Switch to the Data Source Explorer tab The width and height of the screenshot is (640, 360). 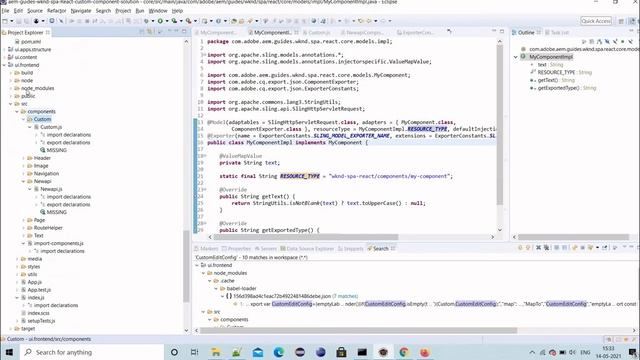[307, 248]
